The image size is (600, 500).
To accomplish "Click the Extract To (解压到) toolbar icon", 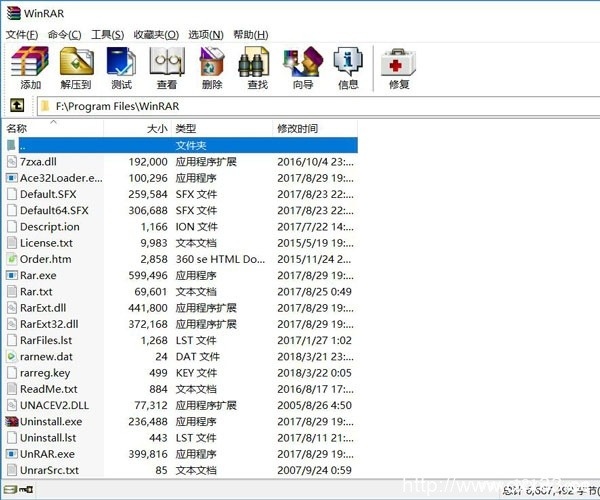I will pyautogui.click(x=76, y=61).
